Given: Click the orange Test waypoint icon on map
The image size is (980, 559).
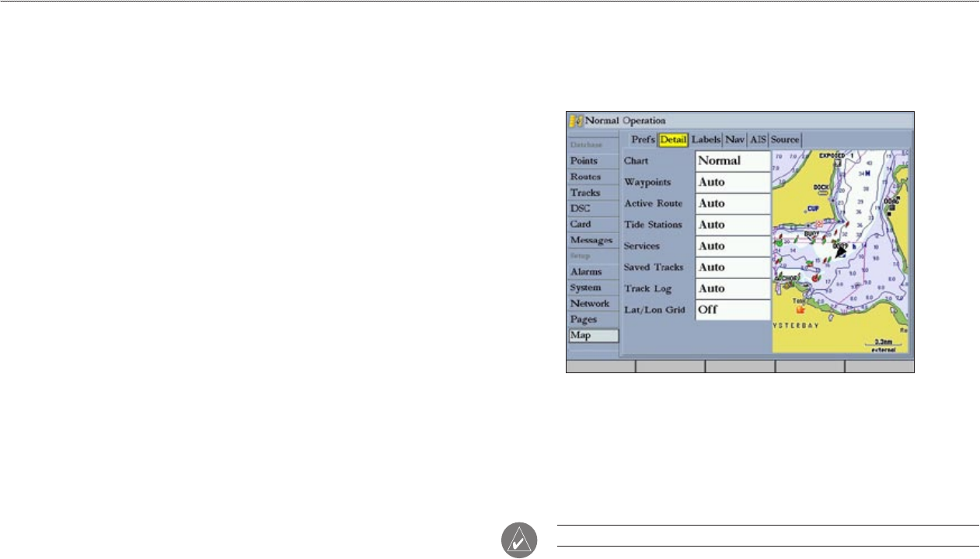Looking at the screenshot, I should coord(800,308).
